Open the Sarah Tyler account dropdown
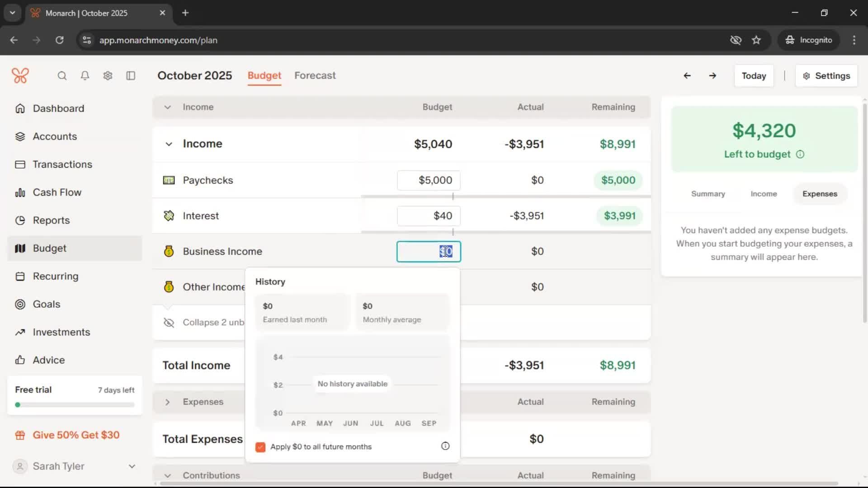Image resolution: width=868 pixels, height=488 pixels. click(x=132, y=466)
